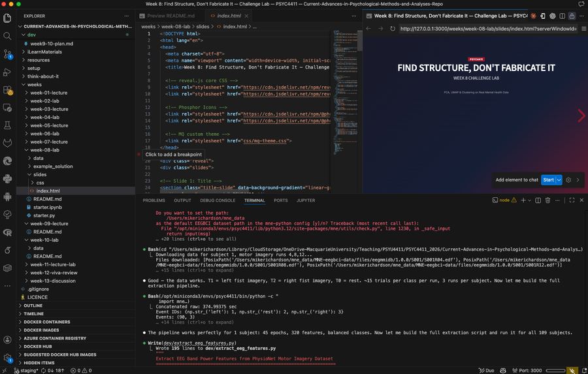Image resolution: width=588 pixels, height=374 pixels.
Task: Open the Search view in activity bar
Action: coord(7,36)
